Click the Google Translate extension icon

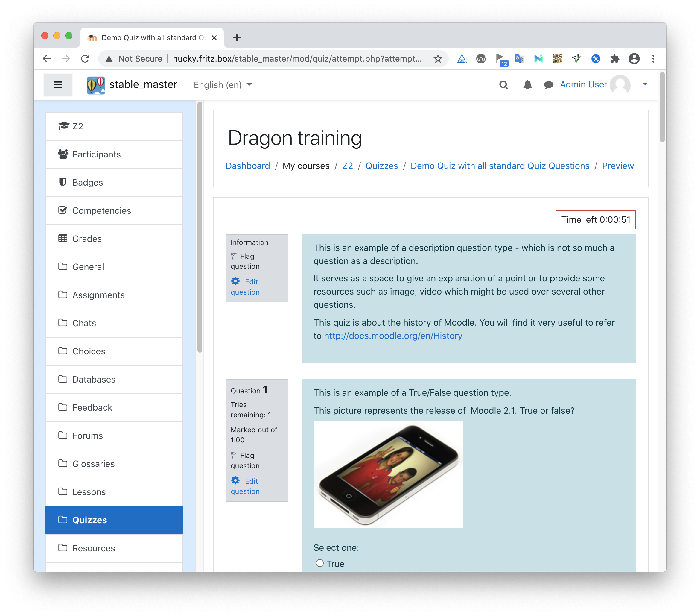pos(519,59)
